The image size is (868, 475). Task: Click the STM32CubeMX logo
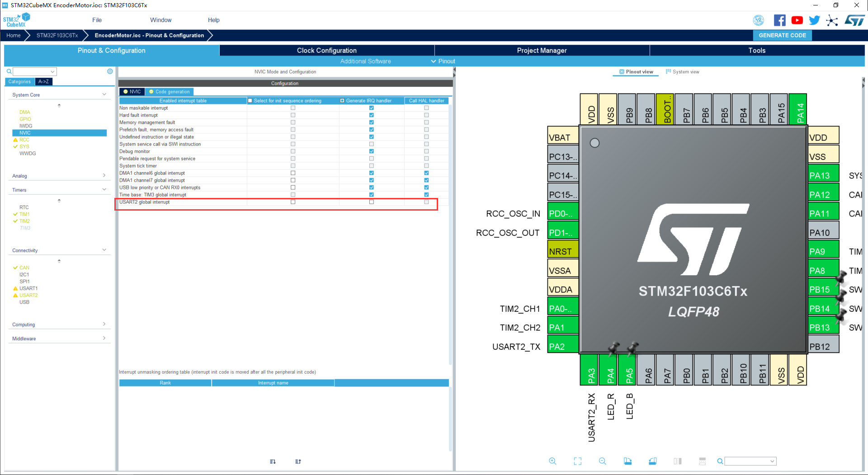(16, 20)
